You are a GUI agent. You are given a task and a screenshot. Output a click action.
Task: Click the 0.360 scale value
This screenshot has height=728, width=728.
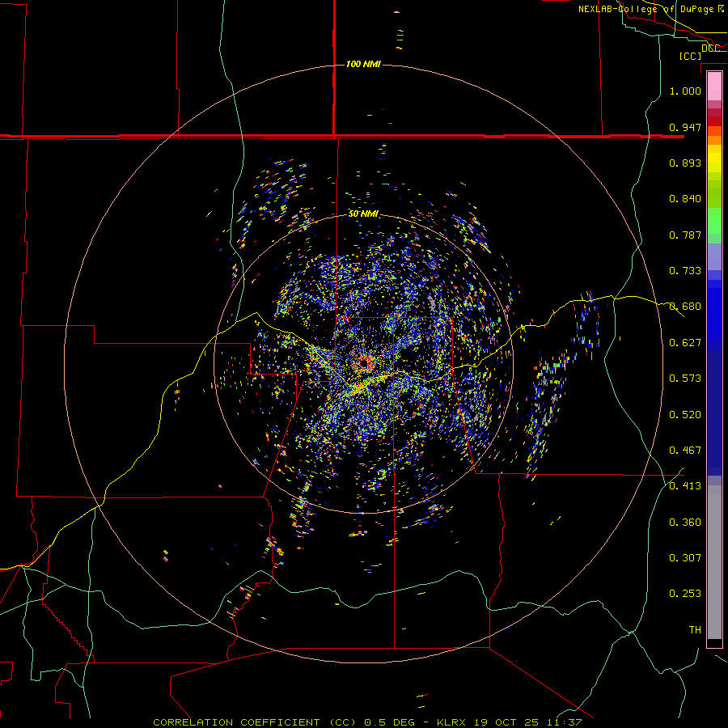685,523
